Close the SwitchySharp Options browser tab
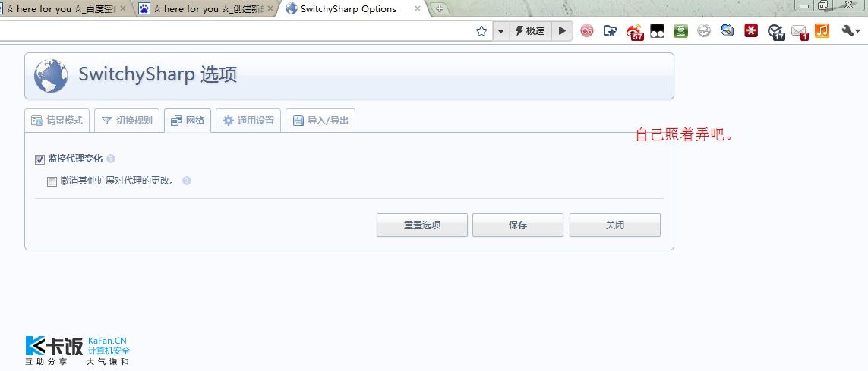This screenshot has width=868, height=371. pos(418,9)
